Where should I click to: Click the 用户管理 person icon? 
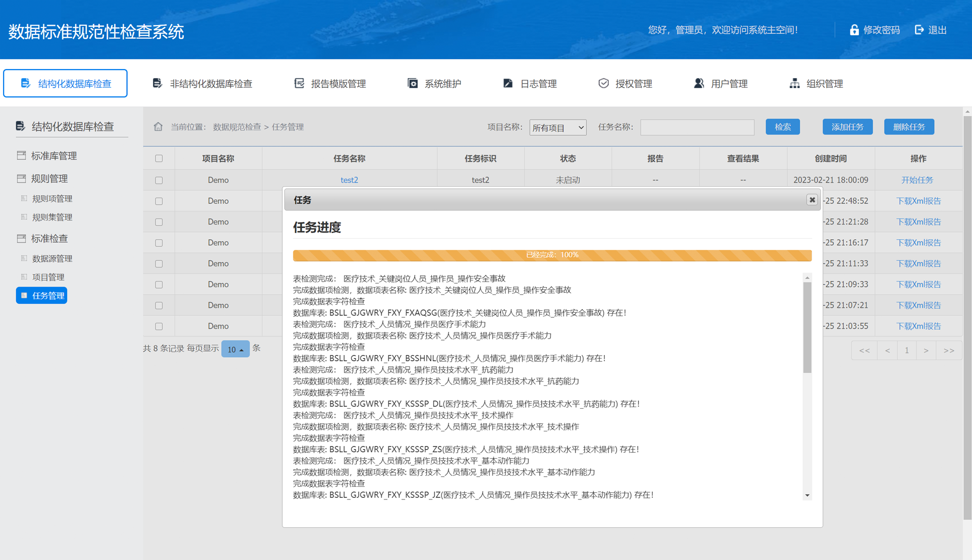click(x=698, y=83)
